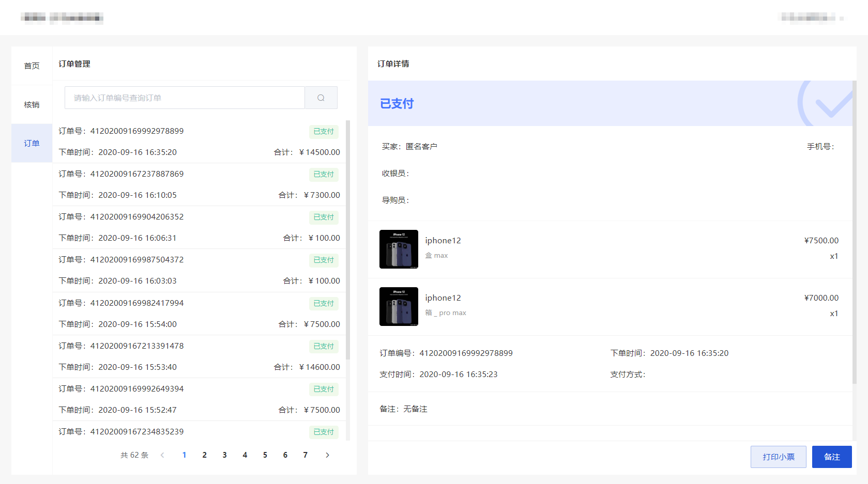
Task: Click the 打印小票 button
Action: coord(778,457)
